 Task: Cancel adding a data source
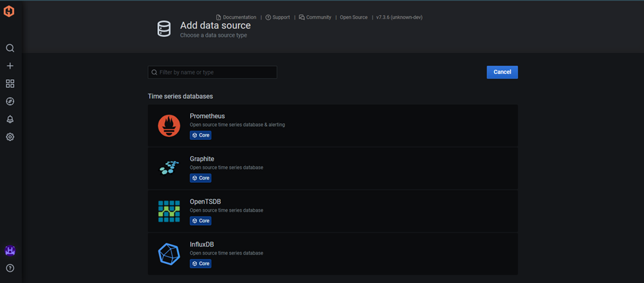pos(502,72)
